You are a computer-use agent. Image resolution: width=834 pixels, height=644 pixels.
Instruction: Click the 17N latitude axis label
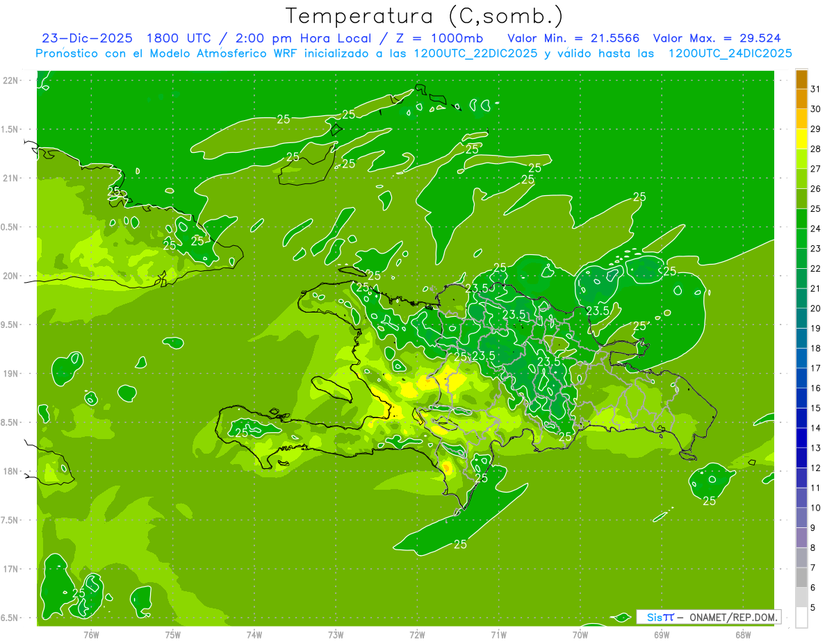[12, 569]
